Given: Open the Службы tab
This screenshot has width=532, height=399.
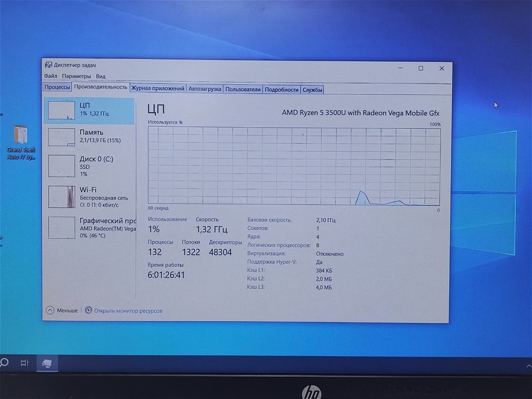Looking at the screenshot, I should [312, 90].
